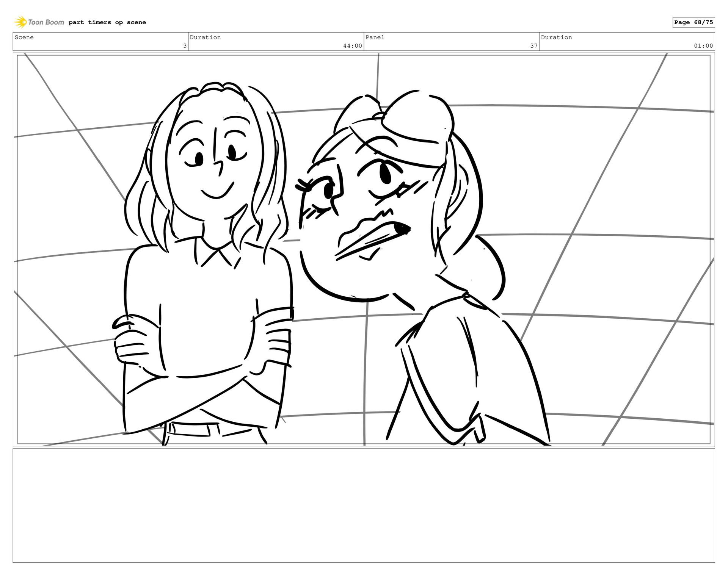Click the 'part timers op scene' title
This screenshot has width=728, height=582.
click(107, 22)
